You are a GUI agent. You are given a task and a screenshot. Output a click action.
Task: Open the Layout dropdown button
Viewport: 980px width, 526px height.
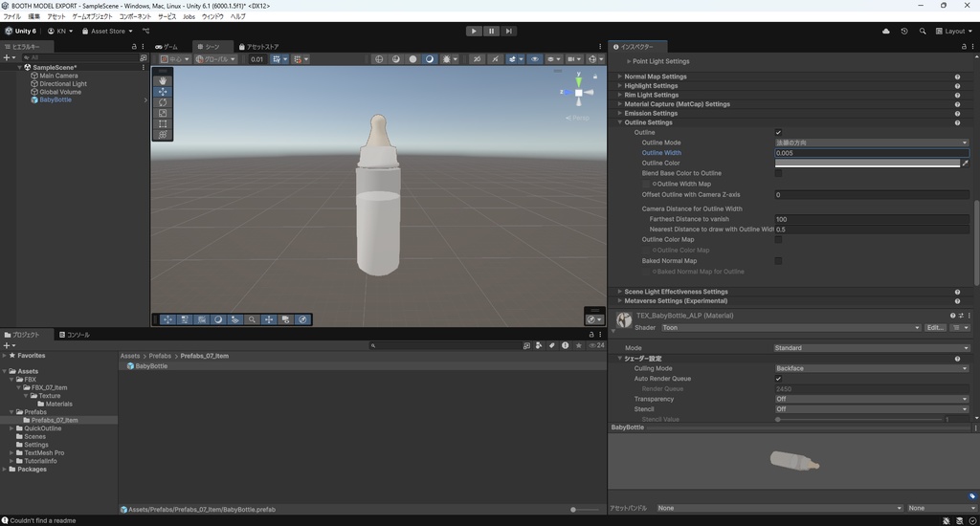click(x=954, y=31)
